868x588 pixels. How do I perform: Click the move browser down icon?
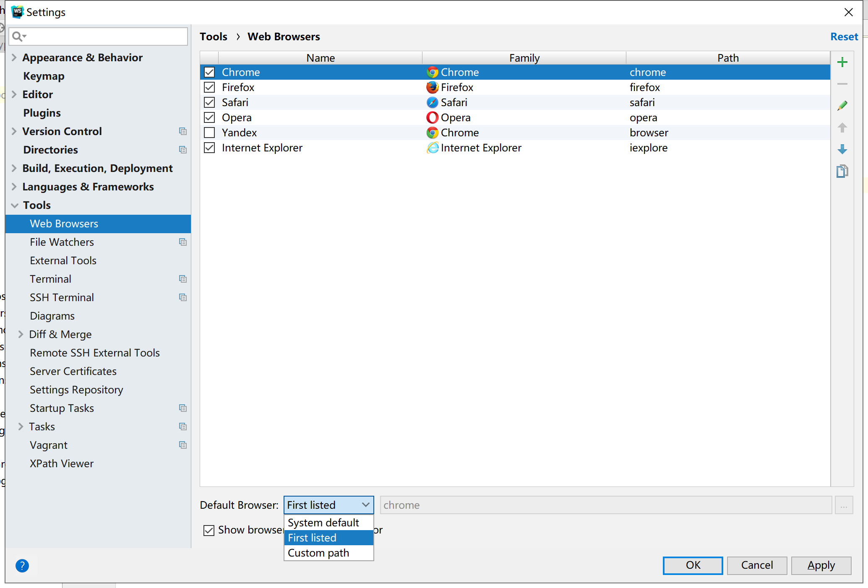pos(843,149)
